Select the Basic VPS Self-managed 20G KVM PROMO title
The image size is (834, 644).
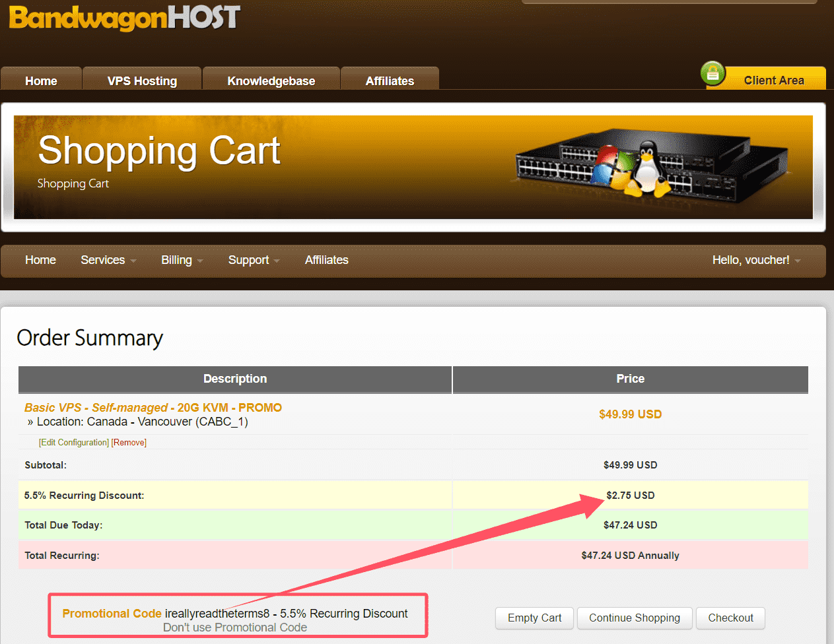click(x=153, y=408)
